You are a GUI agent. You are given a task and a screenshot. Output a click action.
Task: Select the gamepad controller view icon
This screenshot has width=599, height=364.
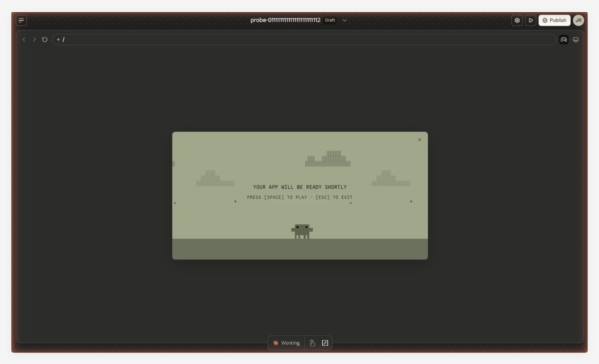click(563, 40)
